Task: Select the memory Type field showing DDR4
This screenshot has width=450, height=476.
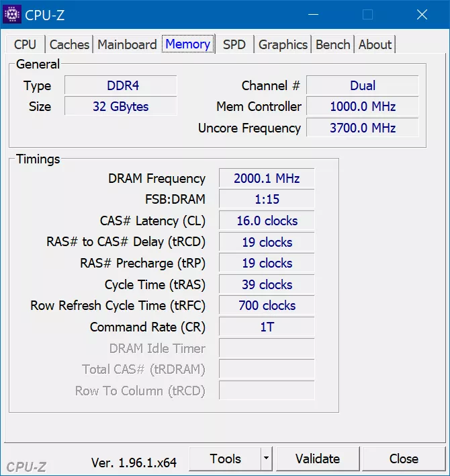Action: 121,85
